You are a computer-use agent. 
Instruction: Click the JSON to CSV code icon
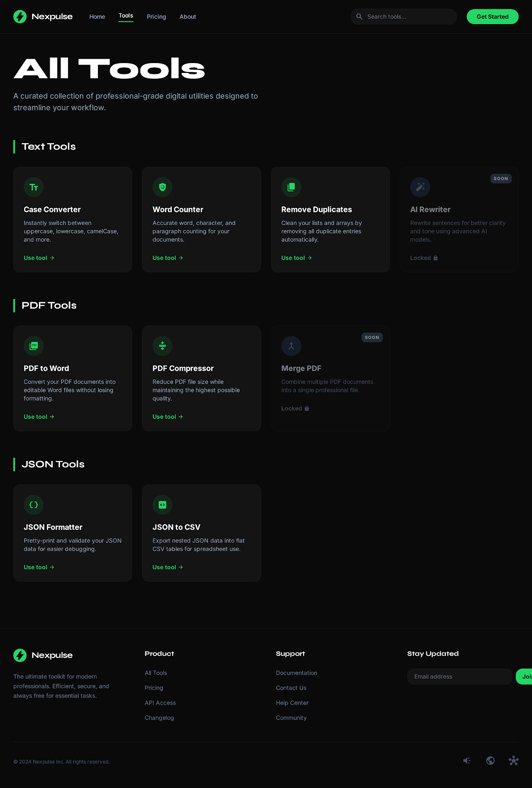[162, 505]
